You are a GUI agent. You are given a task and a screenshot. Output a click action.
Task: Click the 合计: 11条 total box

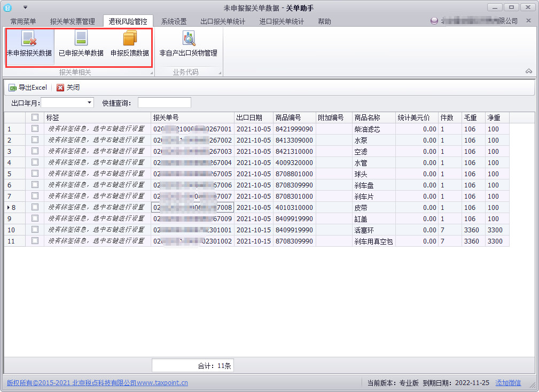tap(193, 365)
